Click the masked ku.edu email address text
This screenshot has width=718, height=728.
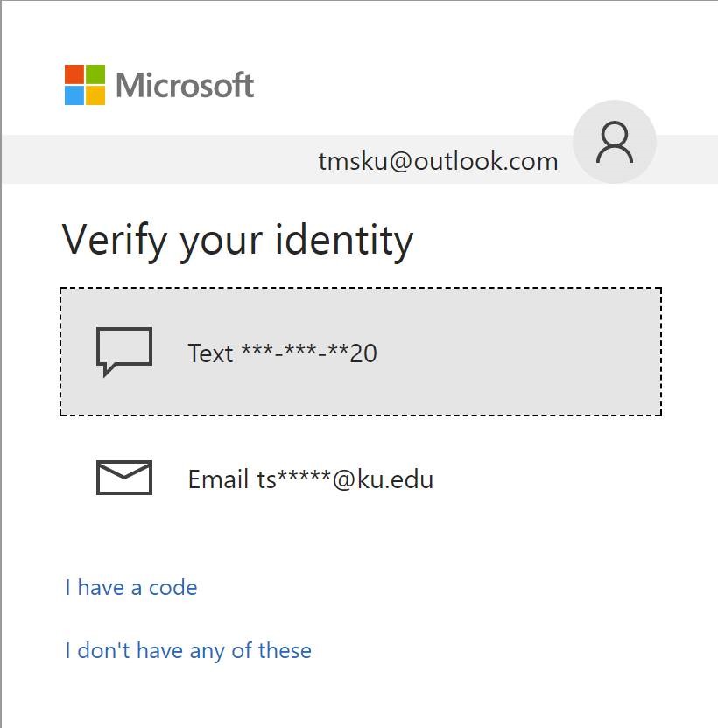pos(345,479)
